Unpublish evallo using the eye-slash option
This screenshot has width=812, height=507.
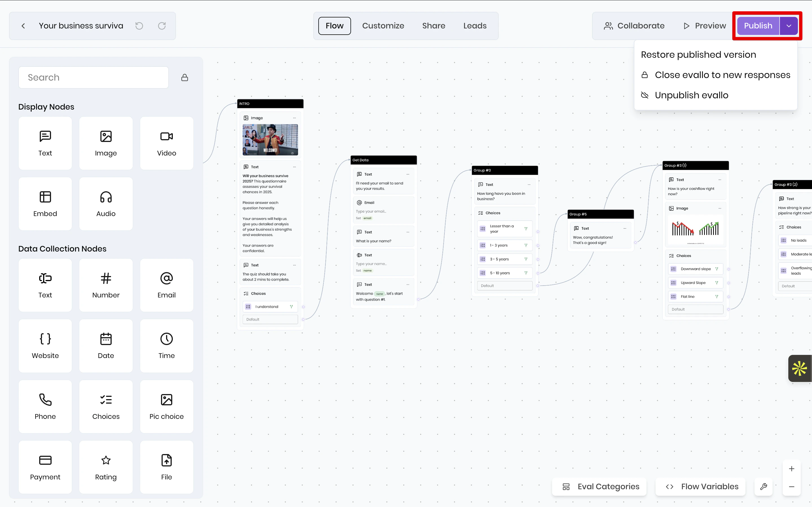691,95
